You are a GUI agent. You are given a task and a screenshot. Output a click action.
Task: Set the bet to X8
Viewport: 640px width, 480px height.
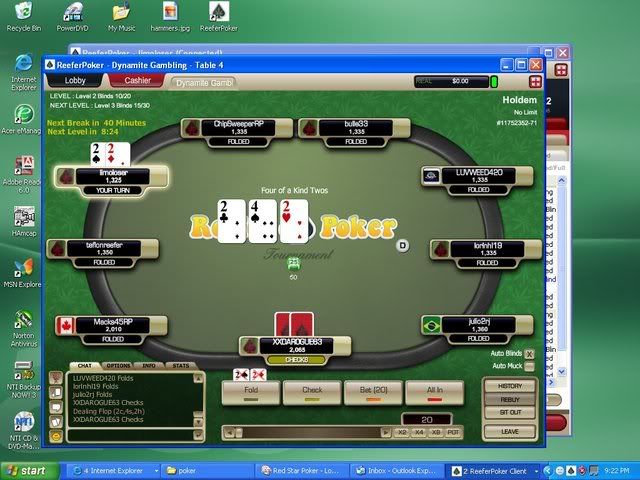[436, 433]
